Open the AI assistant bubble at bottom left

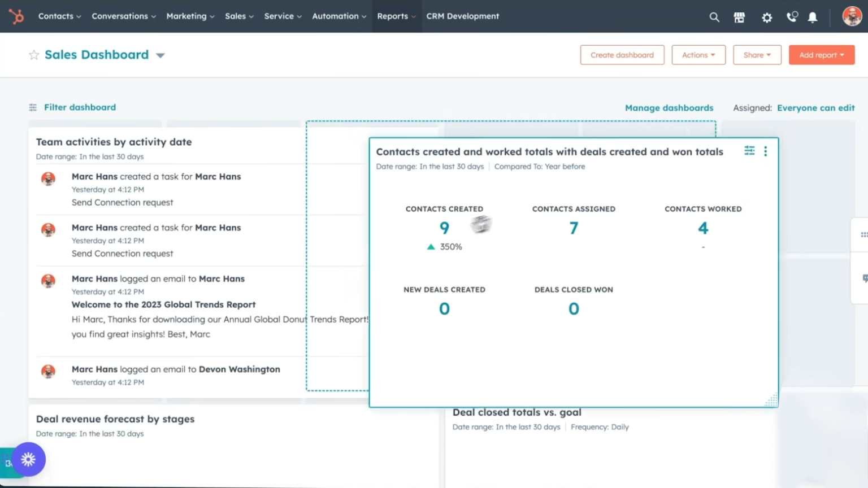point(28,459)
